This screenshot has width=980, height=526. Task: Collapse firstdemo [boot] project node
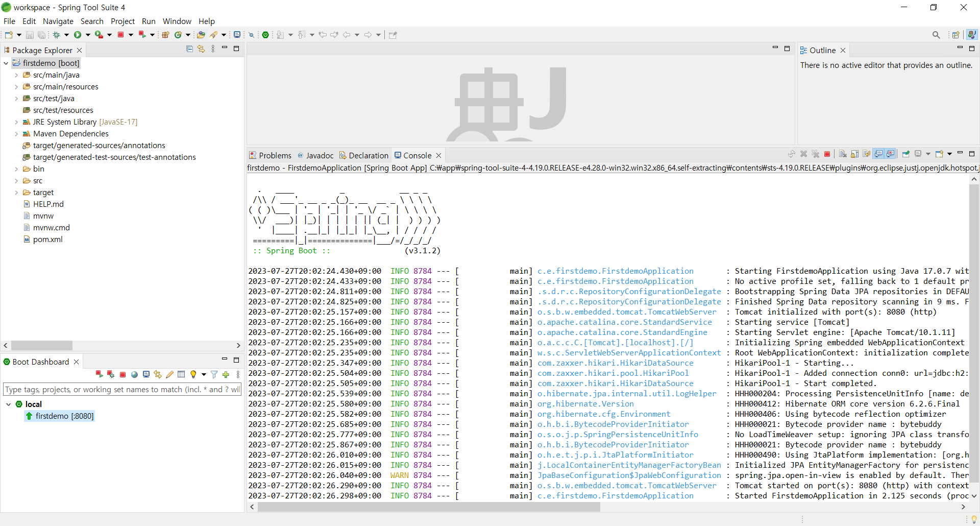(6, 63)
